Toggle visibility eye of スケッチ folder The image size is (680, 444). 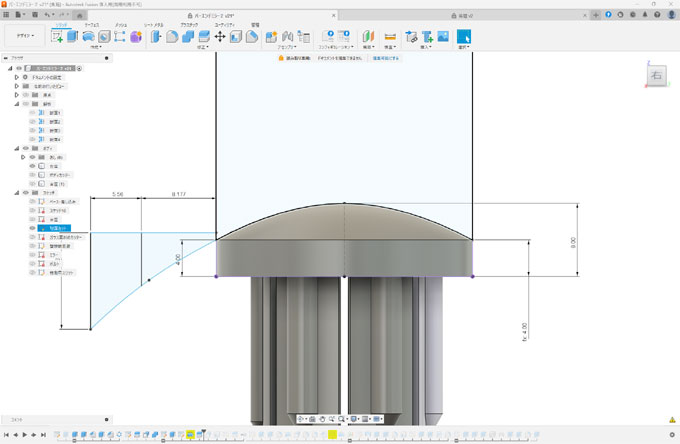[25, 192]
